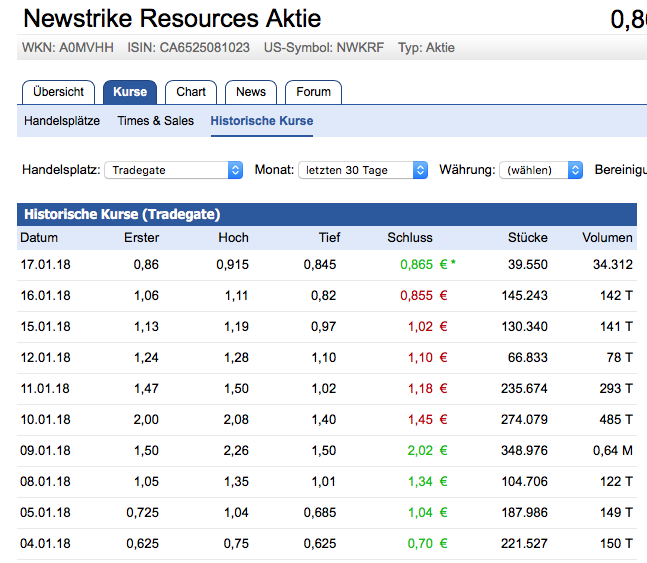Click the date 15.01.18
This screenshot has height=563, width=647.
45,326
